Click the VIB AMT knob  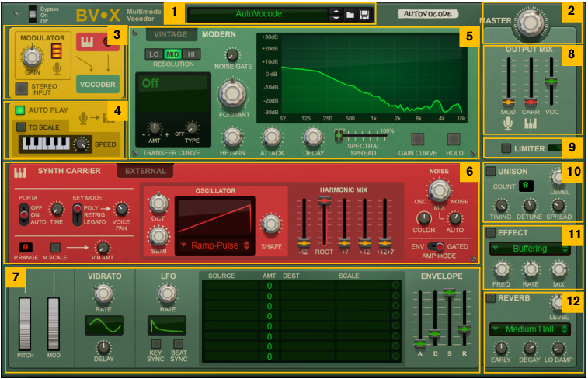coord(103,248)
